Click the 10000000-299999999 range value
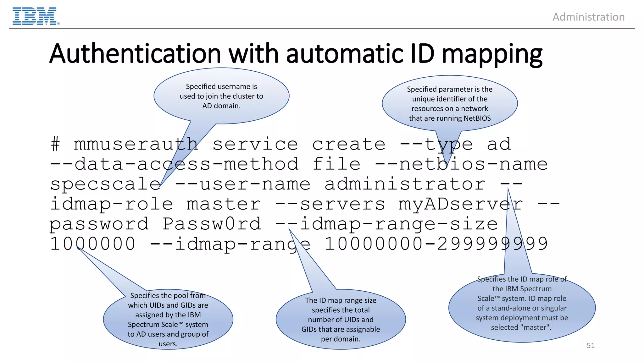 [436, 244]
